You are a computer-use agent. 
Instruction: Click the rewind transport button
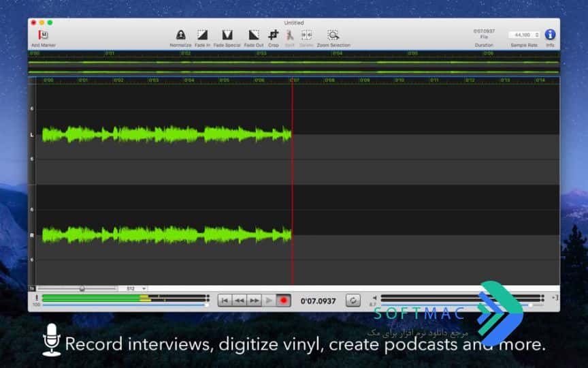pyautogui.click(x=240, y=301)
